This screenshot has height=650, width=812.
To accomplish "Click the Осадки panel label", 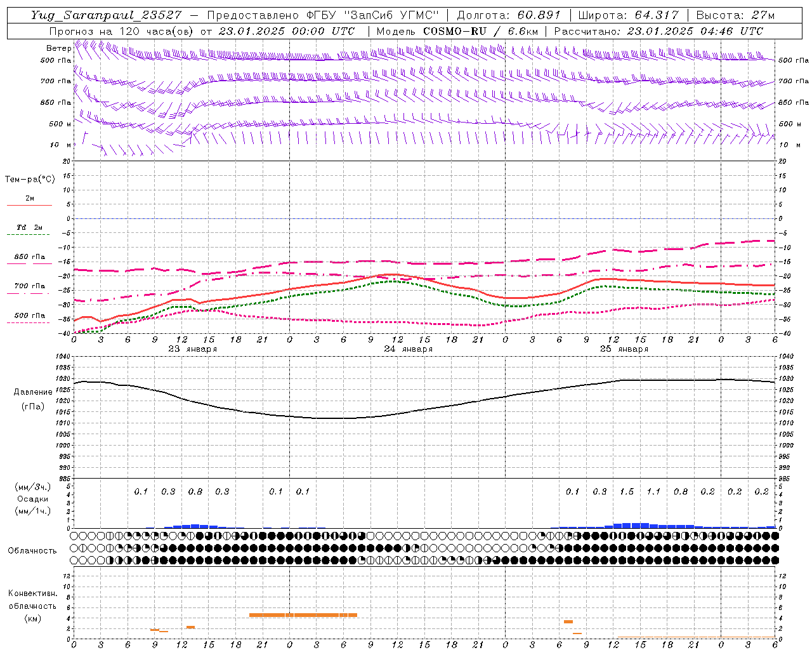I will tap(33, 499).
